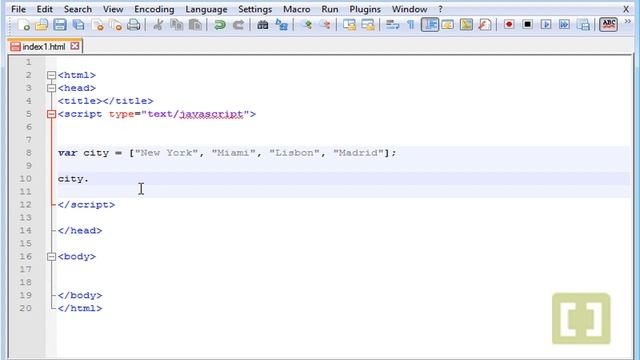Toggle the indent guide icon

[x=430, y=25]
